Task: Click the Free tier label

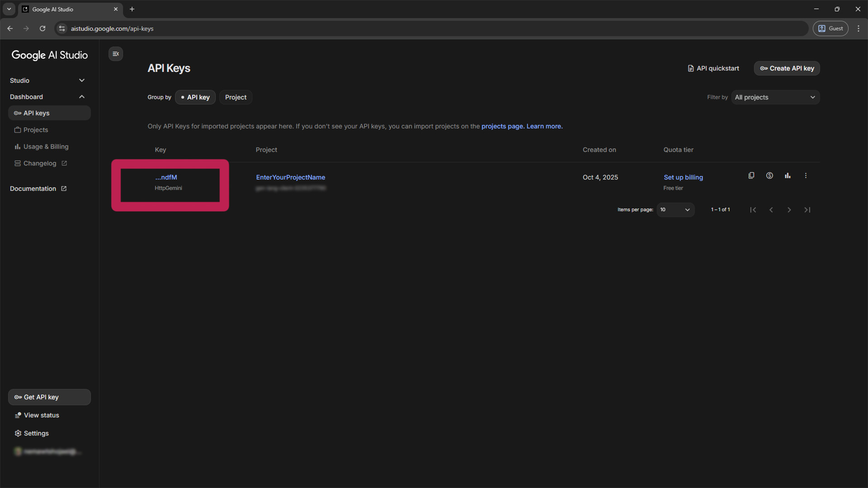Action: pos(673,188)
